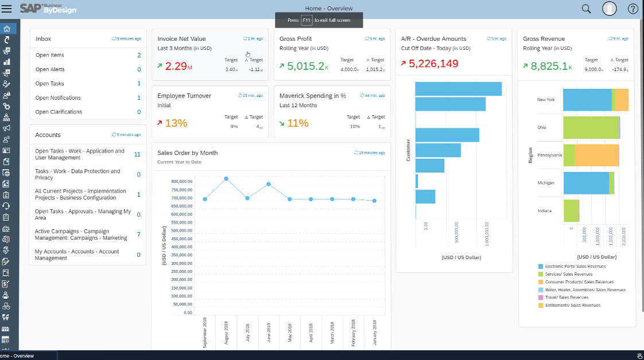Open the Open Items inbox row
The width and height of the screenshot is (644, 360).
88,55
